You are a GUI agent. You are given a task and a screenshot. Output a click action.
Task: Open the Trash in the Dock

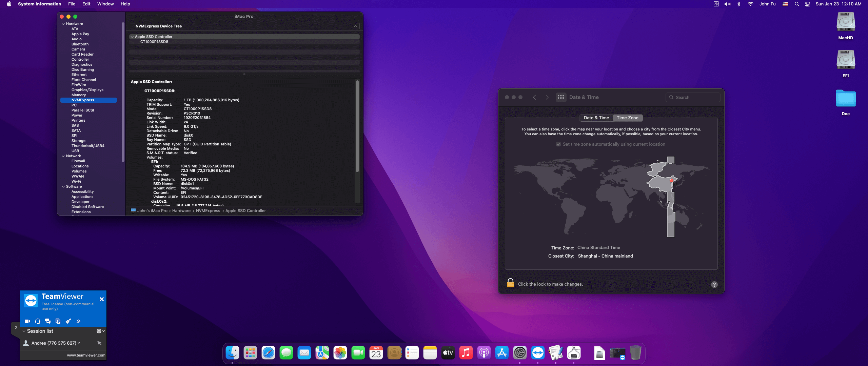(x=636, y=353)
